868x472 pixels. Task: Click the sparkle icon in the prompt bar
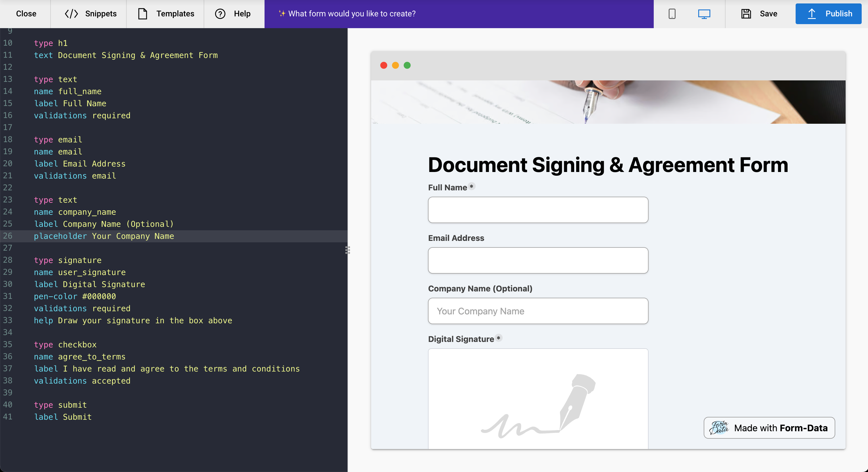click(x=282, y=14)
